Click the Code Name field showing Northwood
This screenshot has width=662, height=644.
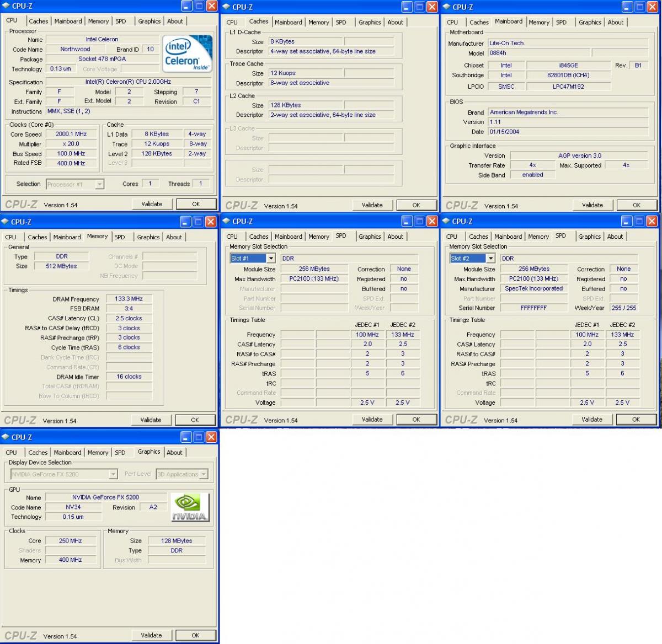[75, 49]
